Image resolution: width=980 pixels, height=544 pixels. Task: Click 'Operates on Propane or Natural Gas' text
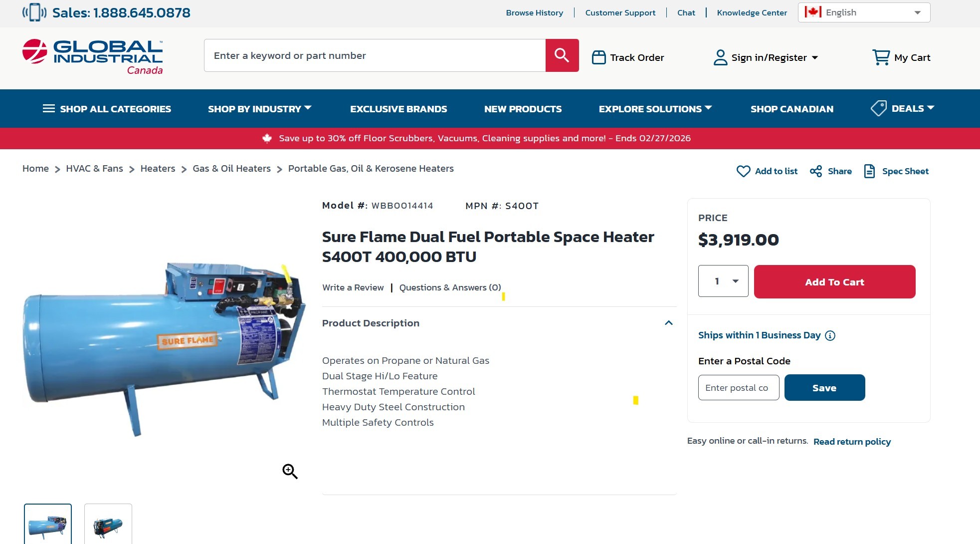click(405, 360)
